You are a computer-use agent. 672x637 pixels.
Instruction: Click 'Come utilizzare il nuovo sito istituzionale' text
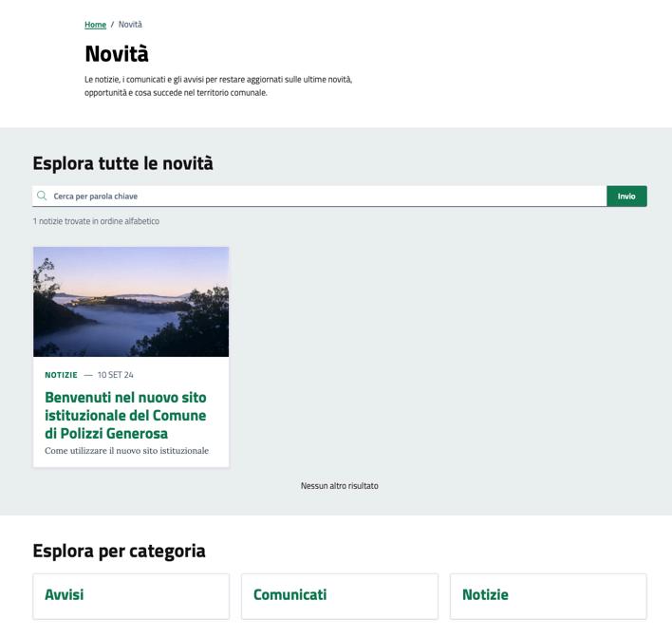126,451
